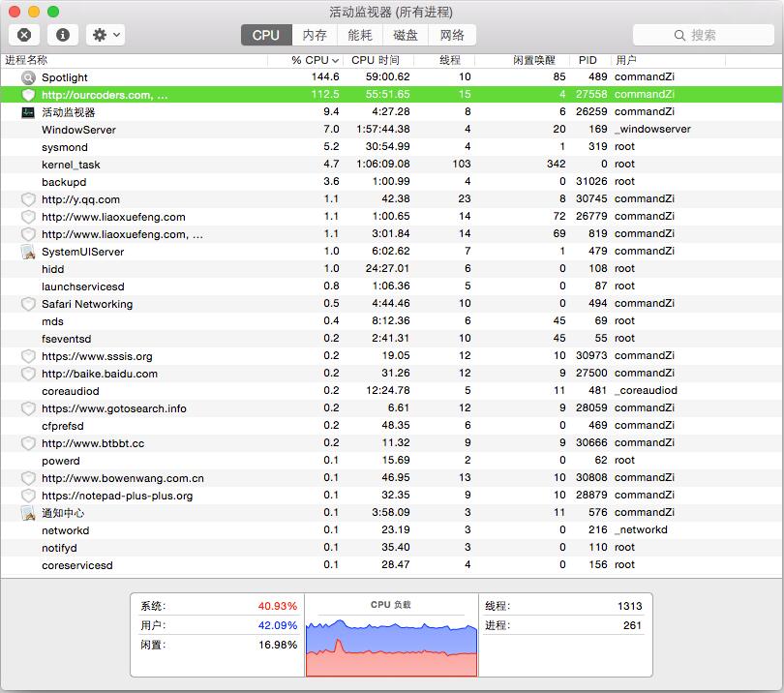
Task: Switch to the CPU tab
Action: (266, 35)
